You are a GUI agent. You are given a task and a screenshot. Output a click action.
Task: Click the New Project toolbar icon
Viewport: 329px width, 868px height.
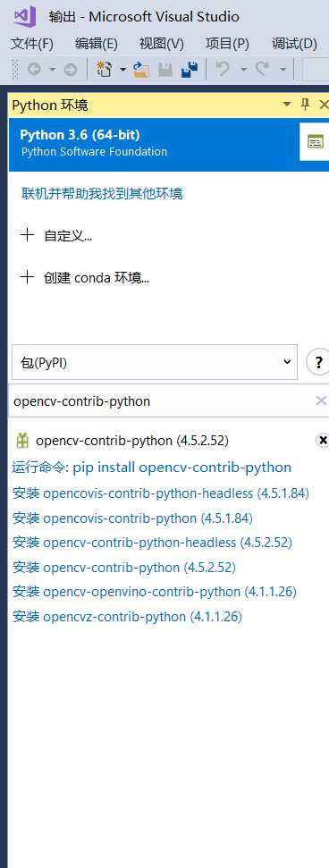pos(104,69)
